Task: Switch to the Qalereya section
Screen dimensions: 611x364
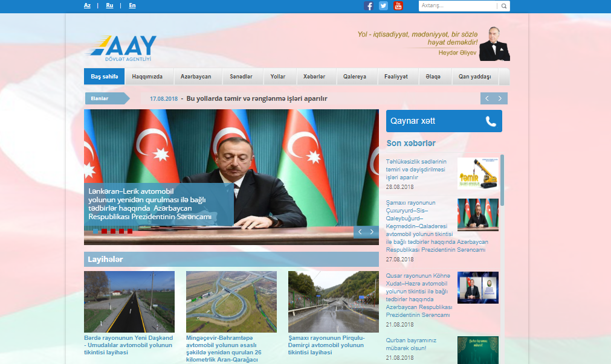Action: pos(356,76)
